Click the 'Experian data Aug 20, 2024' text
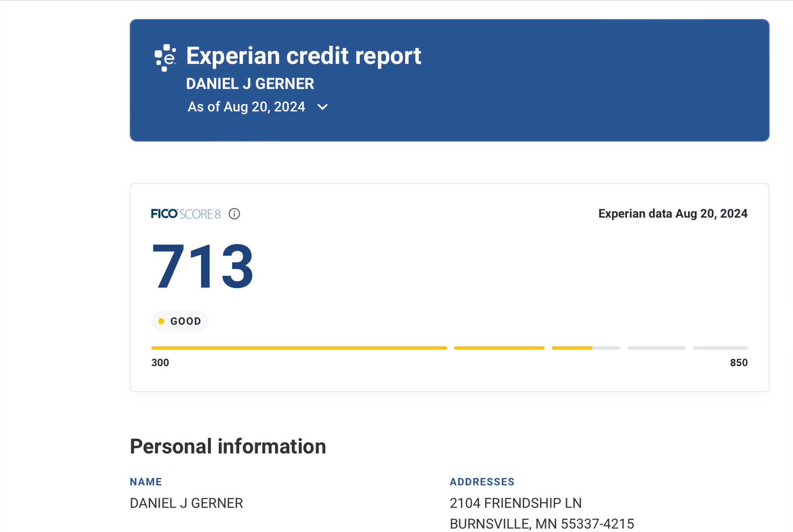793x532 pixels. click(673, 214)
